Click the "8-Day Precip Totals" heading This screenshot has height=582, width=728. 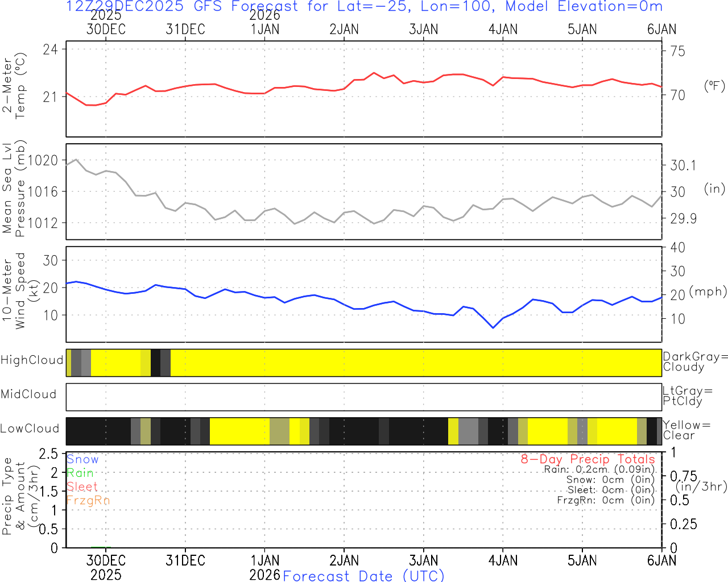(588, 459)
